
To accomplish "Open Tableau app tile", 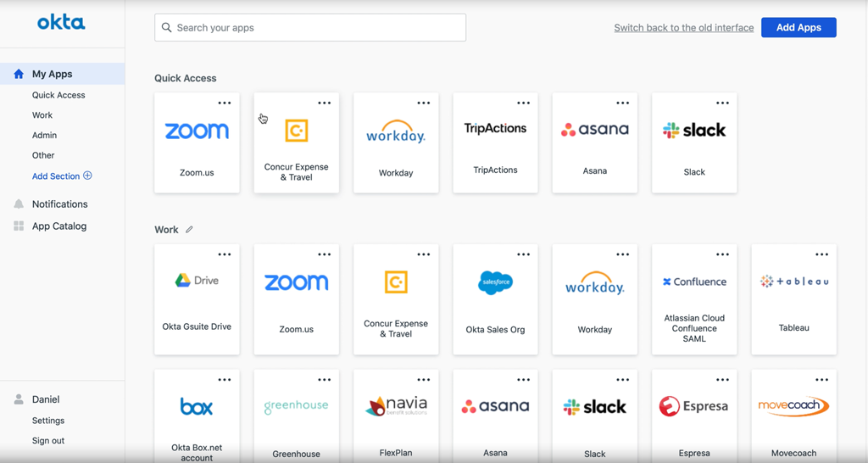I will [x=793, y=297].
